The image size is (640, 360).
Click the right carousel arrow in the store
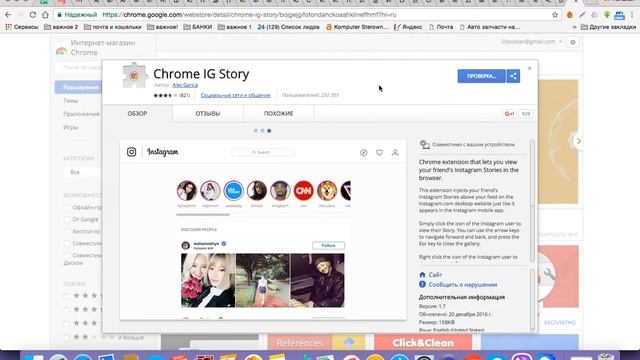click(x=578, y=141)
